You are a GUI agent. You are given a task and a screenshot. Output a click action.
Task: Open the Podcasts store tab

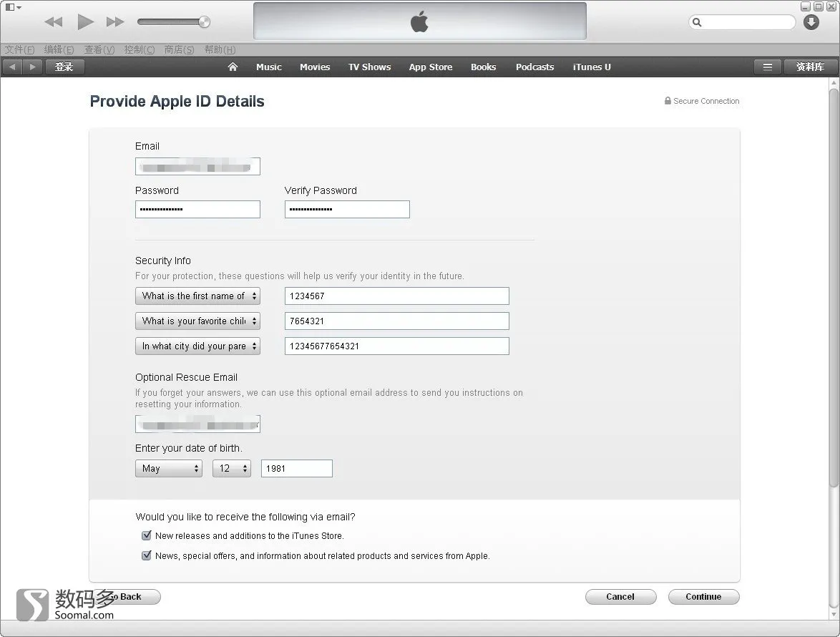click(534, 67)
